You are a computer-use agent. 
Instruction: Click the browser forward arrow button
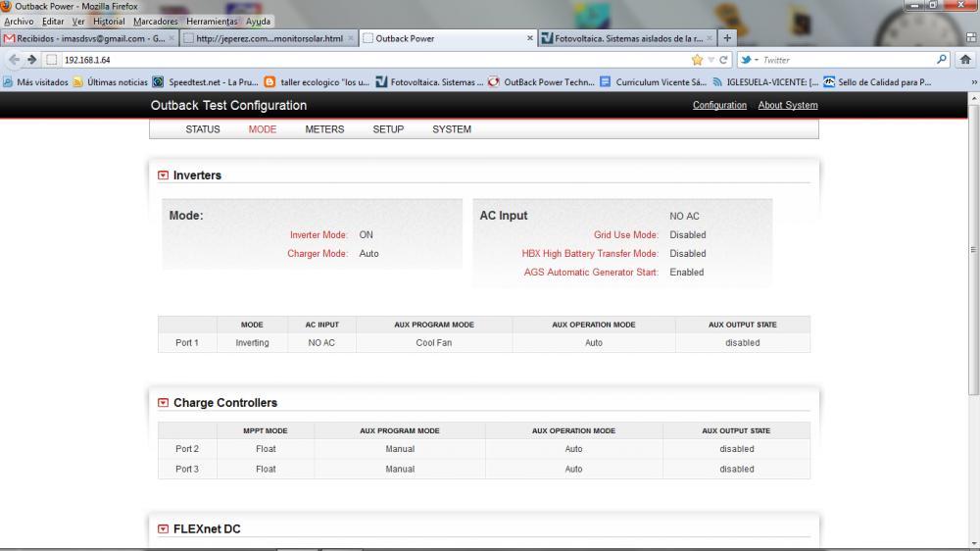pyautogui.click(x=32, y=60)
